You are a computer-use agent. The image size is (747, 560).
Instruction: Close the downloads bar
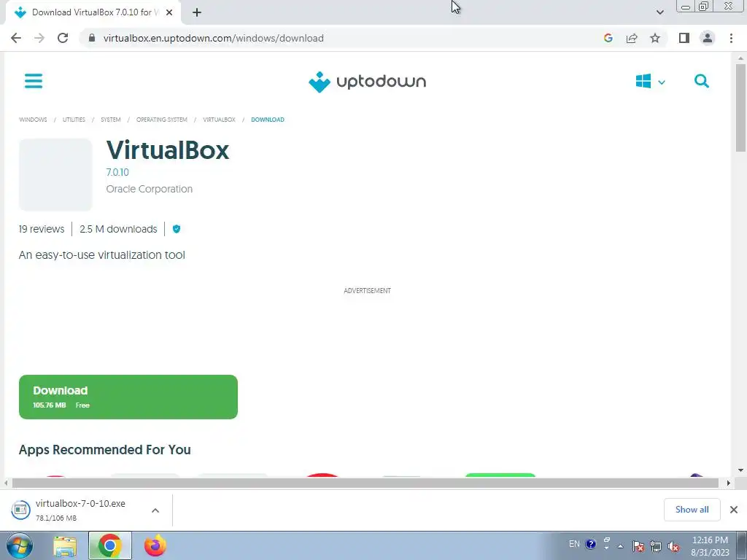[x=734, y=510]
